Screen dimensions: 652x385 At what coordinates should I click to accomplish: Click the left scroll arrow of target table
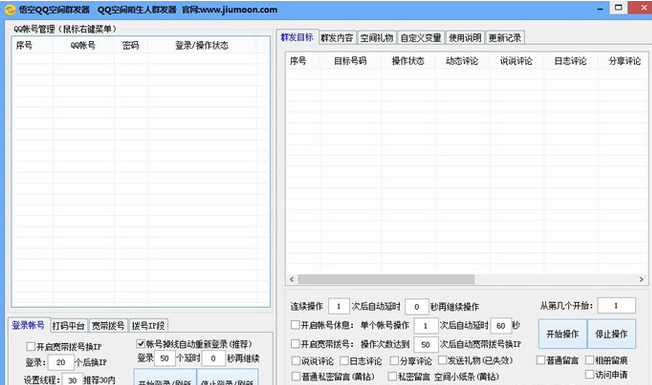pos(291,279)
